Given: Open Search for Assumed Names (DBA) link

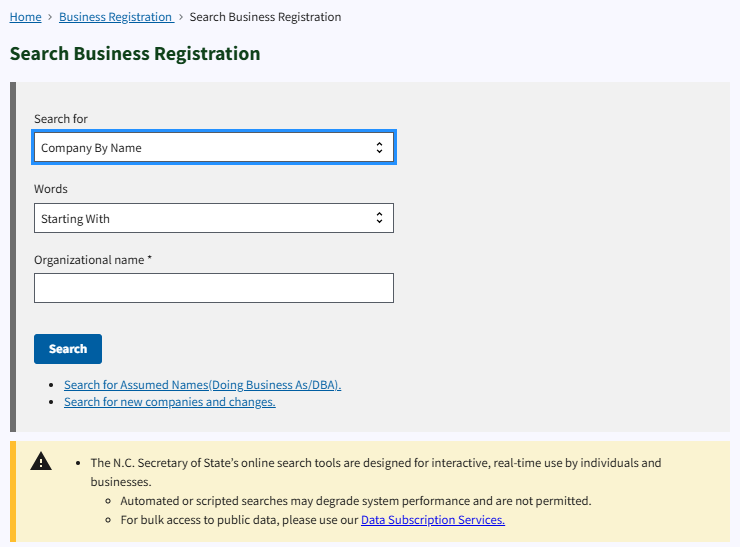Looking at the screenshot, I should [x=202, y=385].
